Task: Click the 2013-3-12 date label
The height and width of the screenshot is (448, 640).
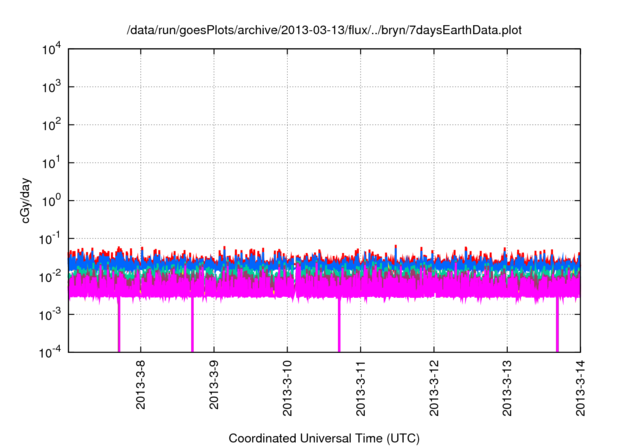Action: tap(434, 388)
